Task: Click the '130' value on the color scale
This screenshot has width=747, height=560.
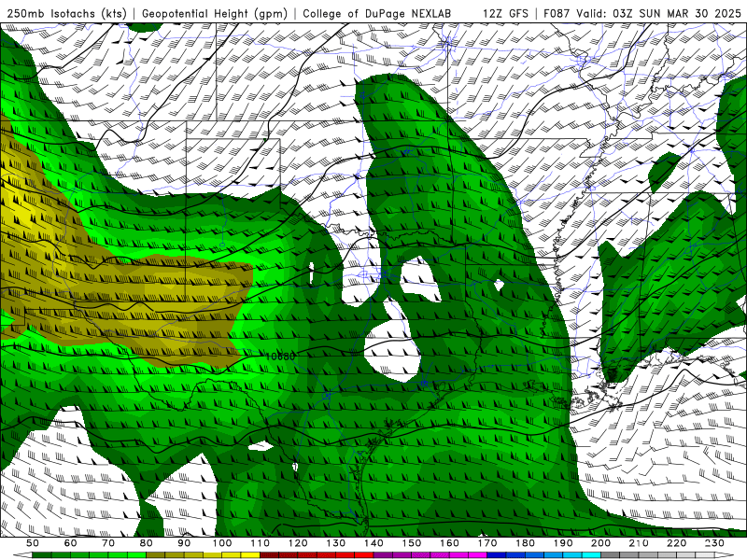Action: click(x=336, y=543)
